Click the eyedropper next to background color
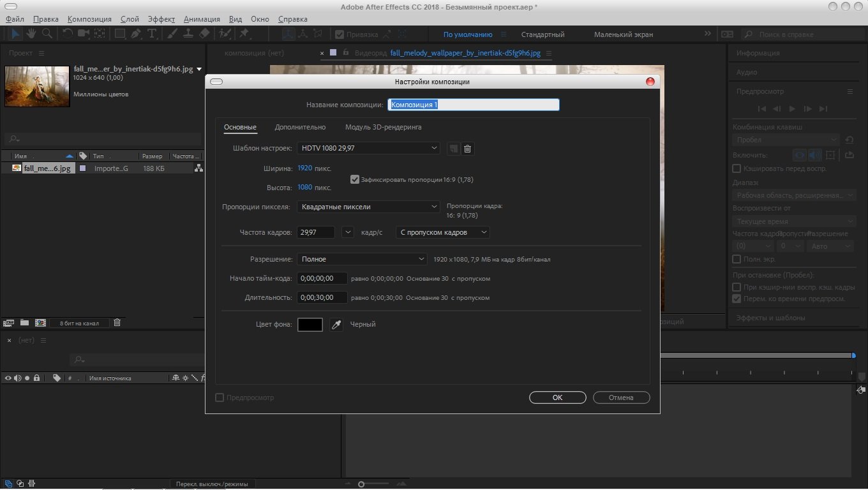Image resolution: width=868 pixels, height=490 pixels. pyautogui.click(x=336, y=325)
